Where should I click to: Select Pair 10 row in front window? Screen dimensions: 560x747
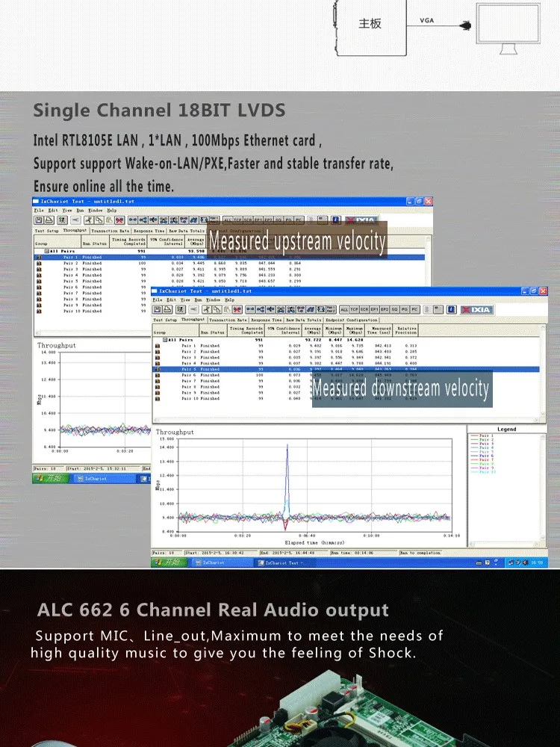pyautogui.click(x=346, y=398)
